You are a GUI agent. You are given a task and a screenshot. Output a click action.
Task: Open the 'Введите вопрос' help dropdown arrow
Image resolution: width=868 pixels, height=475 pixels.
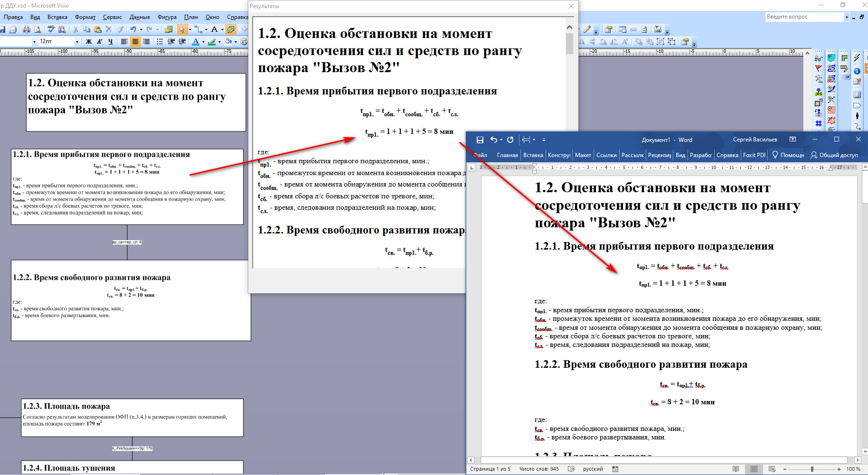(x=847, y=17)
